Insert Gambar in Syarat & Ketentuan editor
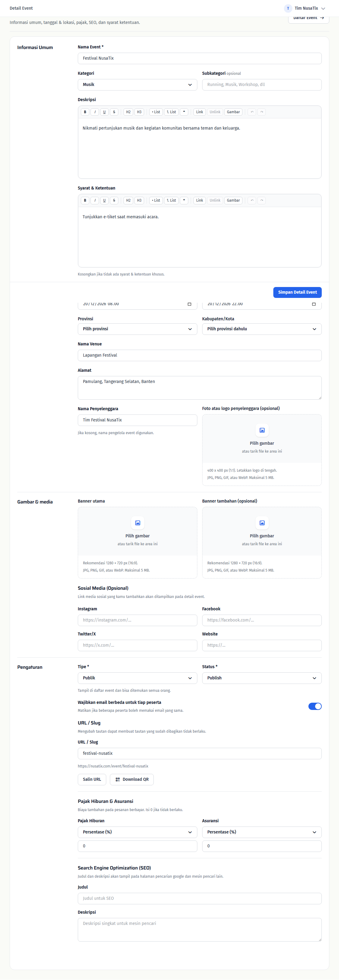Viewport: 339px width, 980px height. 233,200
